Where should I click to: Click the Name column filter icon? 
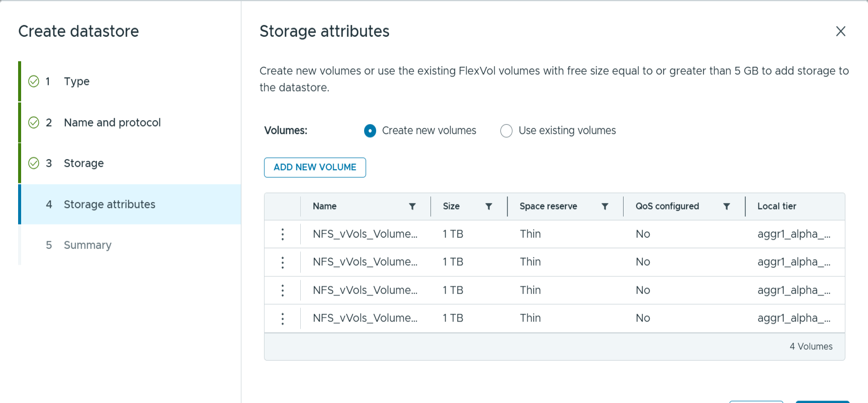pyautogui.click(x=412, y=207)
